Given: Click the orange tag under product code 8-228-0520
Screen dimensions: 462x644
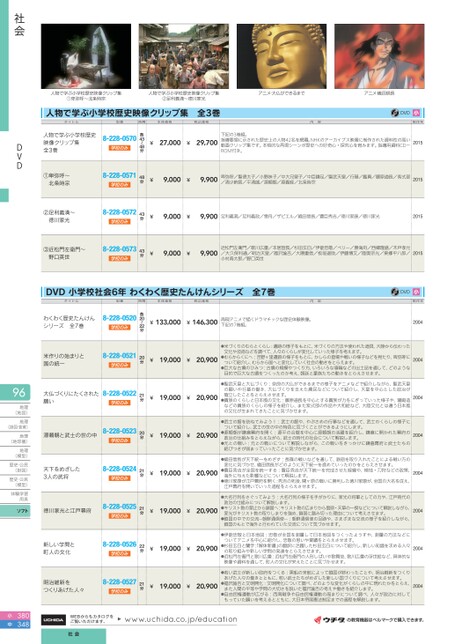Looking at the screenshot, I should (120, 327).
